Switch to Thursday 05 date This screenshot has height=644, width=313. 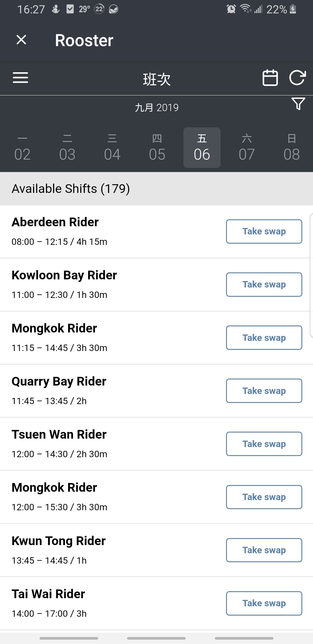point(157,148)
